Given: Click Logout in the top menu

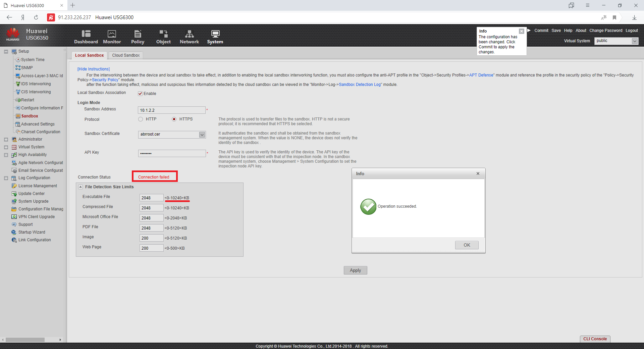Looking at the screenshot, I should click(x=632, y=31).
